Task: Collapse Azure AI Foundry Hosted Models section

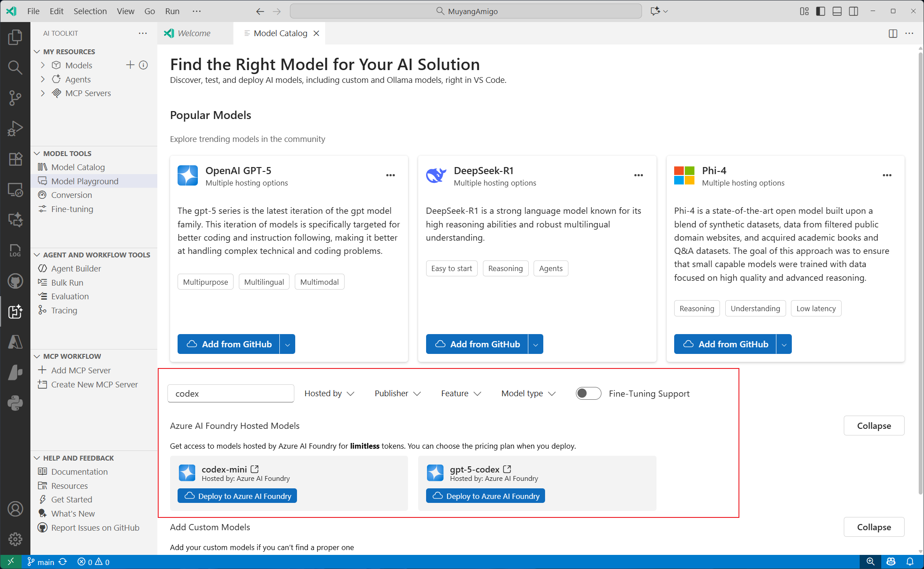Action: tap(874, 426)
